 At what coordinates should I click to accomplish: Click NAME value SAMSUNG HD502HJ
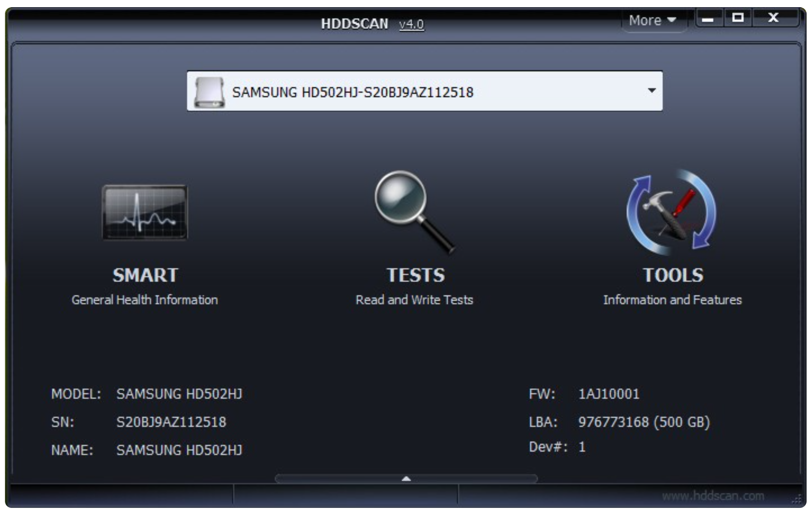(x=179, y=450)
